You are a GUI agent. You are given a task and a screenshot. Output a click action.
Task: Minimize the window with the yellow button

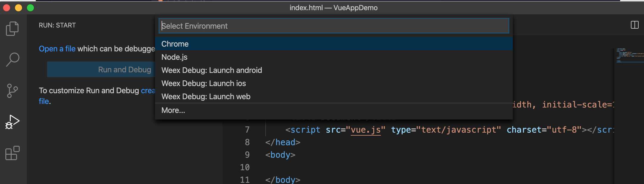coord(18,8)
